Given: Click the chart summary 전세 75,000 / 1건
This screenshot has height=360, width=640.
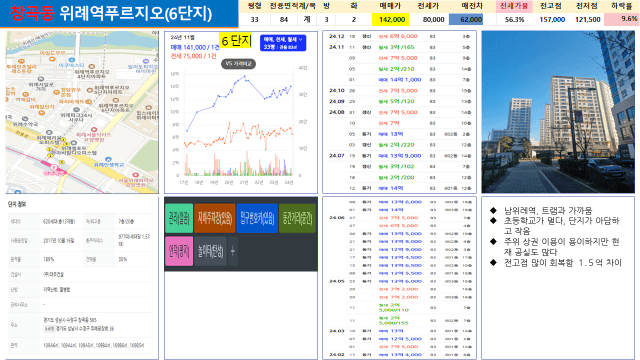Looking at the screenshot, I should pos(193,56).
